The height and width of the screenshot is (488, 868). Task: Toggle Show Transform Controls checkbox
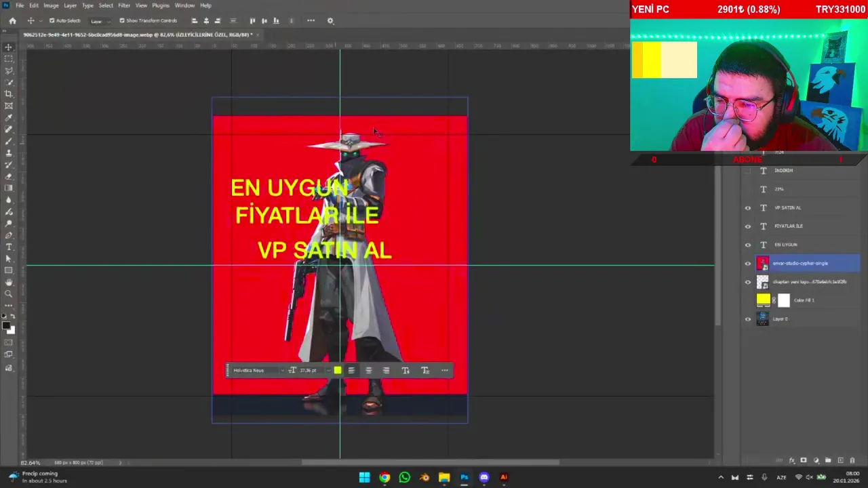click(x=122, y=20)
